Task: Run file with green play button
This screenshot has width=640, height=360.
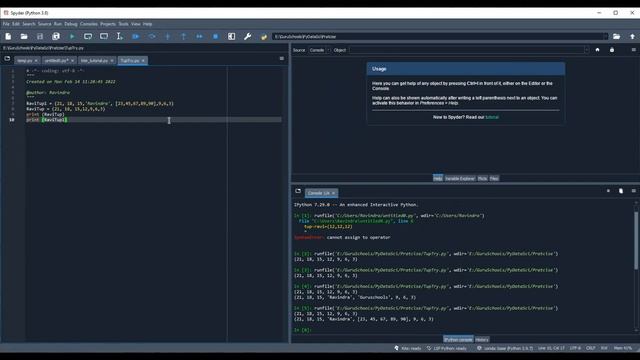Action: [x=72, y=36]
